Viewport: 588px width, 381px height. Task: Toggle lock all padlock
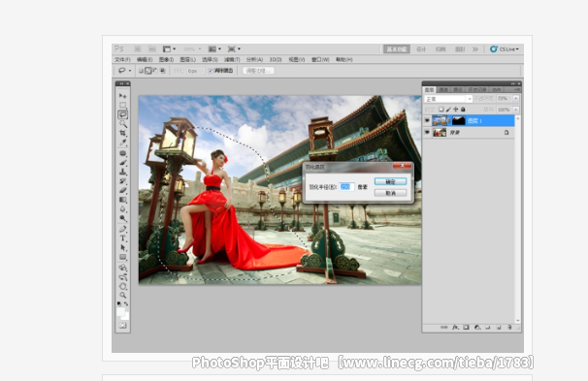463,110
